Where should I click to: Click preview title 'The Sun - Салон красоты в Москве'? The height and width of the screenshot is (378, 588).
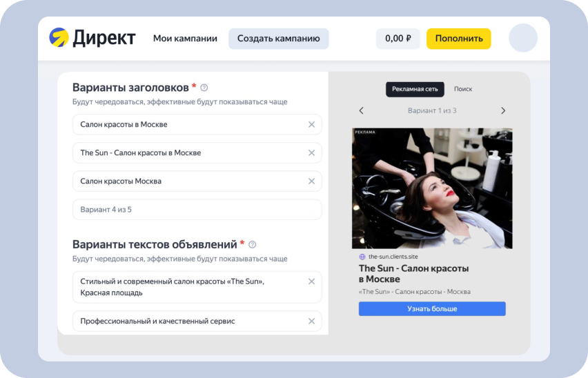click(413, 273)
